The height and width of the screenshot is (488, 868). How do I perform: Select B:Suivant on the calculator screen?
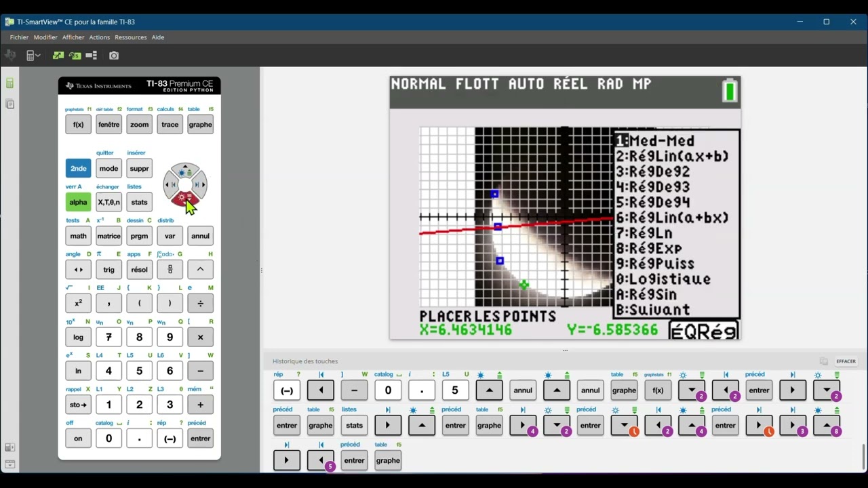(653, 310)
